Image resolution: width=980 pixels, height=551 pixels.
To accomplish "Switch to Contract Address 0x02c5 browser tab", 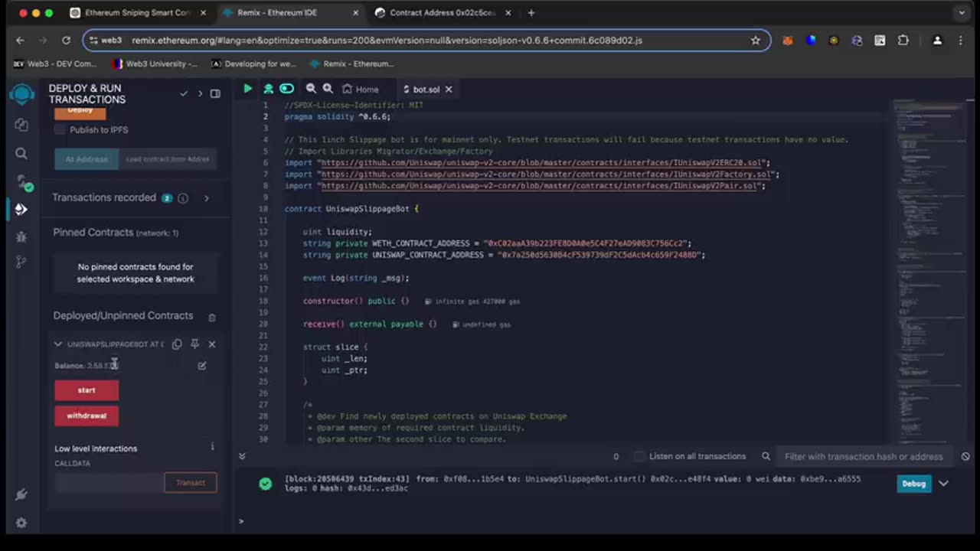I will coord(442,13).
